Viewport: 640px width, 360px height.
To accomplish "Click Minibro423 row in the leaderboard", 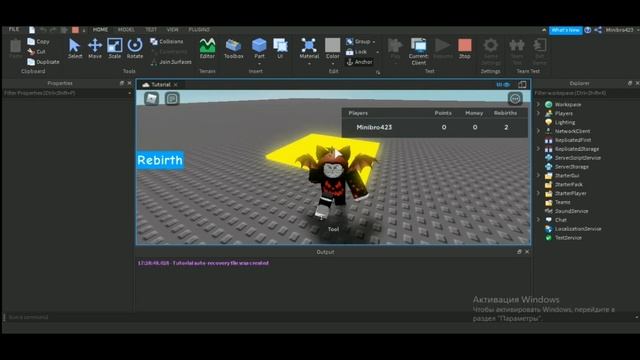I will pyautogui.click(x=434, y=127).
